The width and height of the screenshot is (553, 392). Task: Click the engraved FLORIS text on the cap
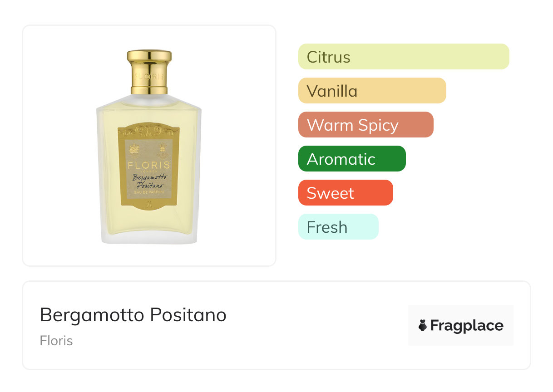click(x=149, y=76)
